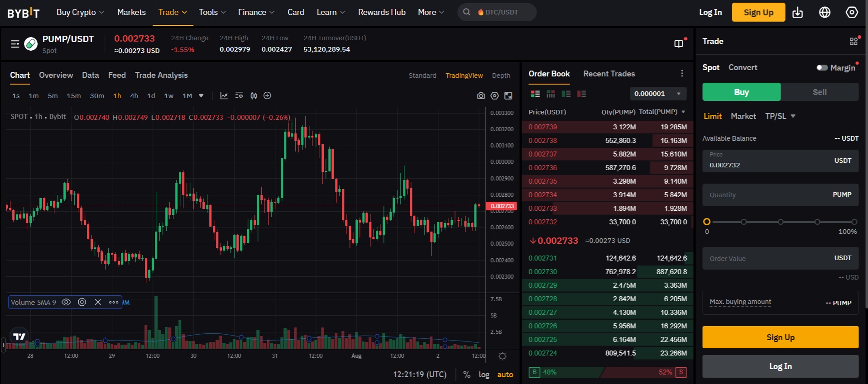Open Markets in navigation
Image resolution: width=868 pixels, height=384 pixels.
click(x=131, y=12)
